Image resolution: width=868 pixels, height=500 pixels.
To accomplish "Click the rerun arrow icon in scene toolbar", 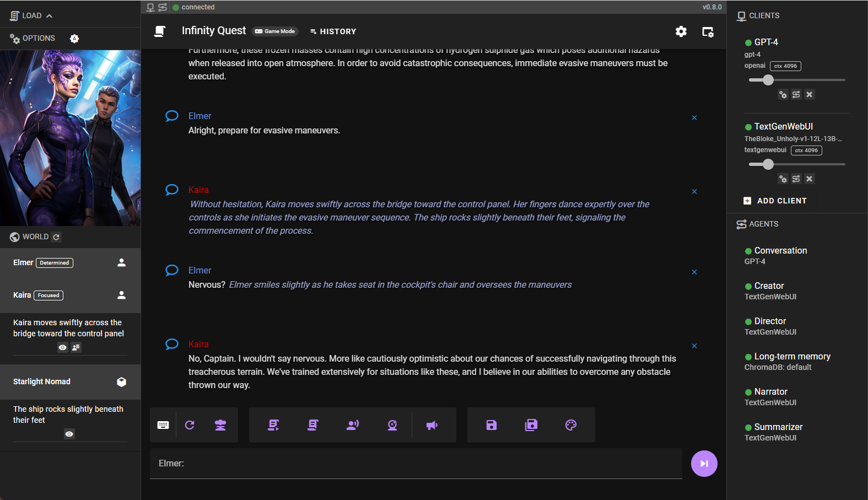I will coord(190,425).
